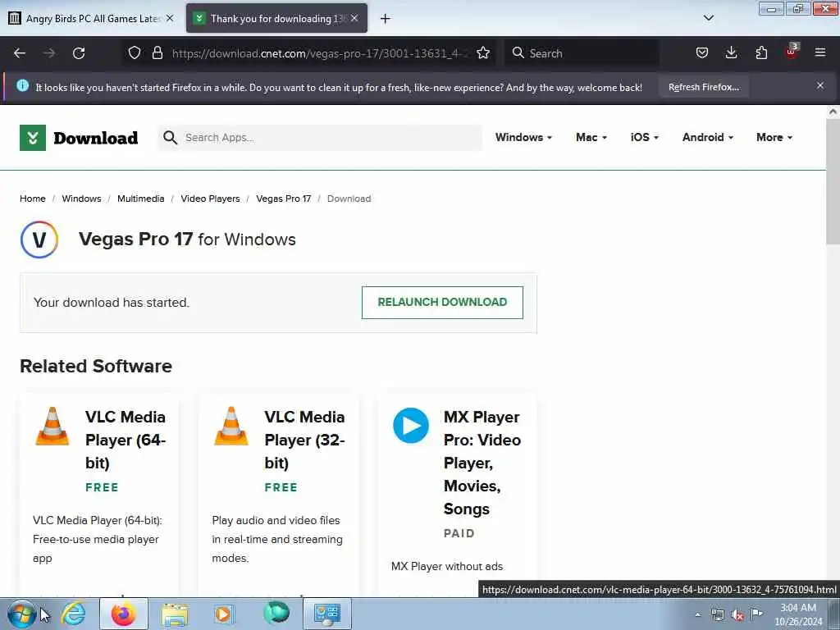The image size is (840, 630).
Task: Expand the Mac menu dropdown
Action: coord(591,137)
